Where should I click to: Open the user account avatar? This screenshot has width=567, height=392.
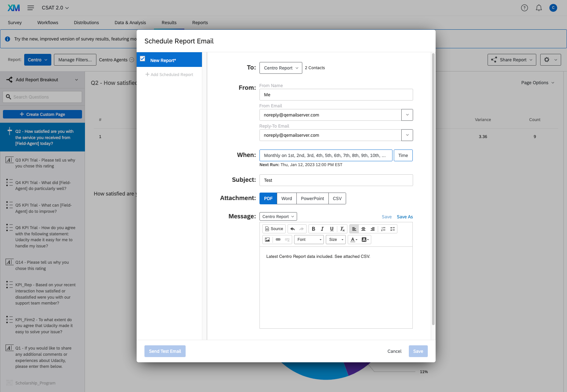[553, 8]
